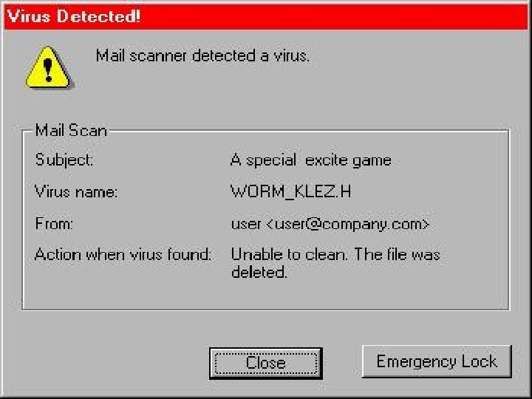Image resolution: width=532 pixels, height=399 pixels.
Task: Click the Subject: field label
Action: coord(64,160)
